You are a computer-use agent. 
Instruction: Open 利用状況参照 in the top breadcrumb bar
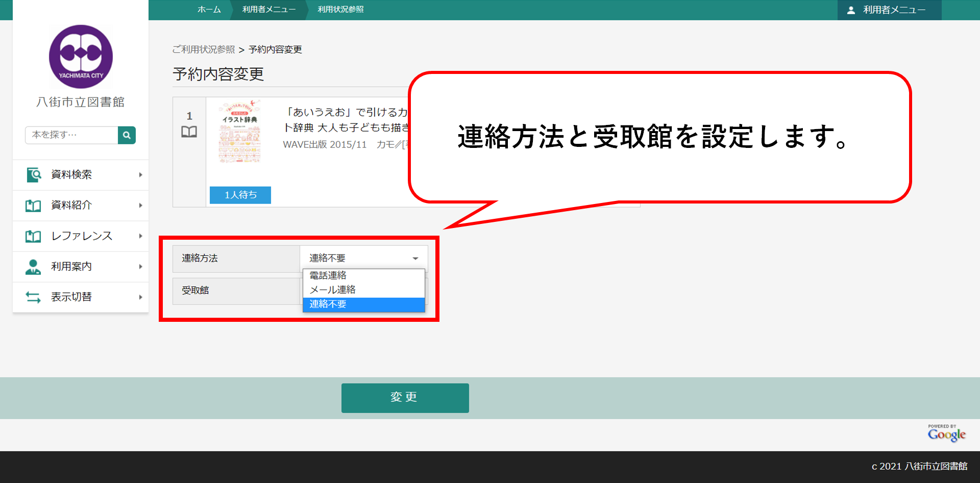coord(340,10)
